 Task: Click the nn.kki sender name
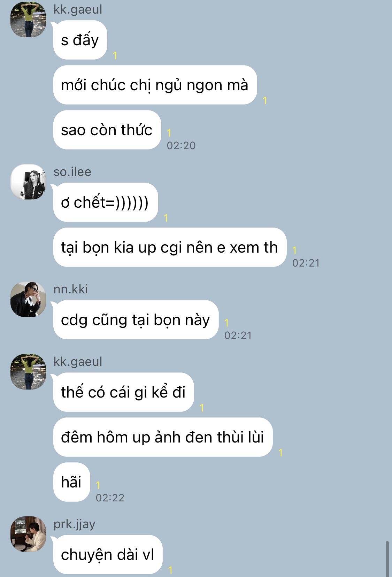click(x=71, y=289)
